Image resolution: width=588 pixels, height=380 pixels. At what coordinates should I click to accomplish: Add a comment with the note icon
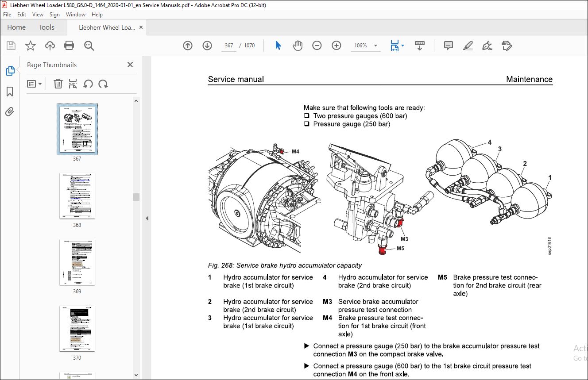pyautogui.click(x=449, y=46)
